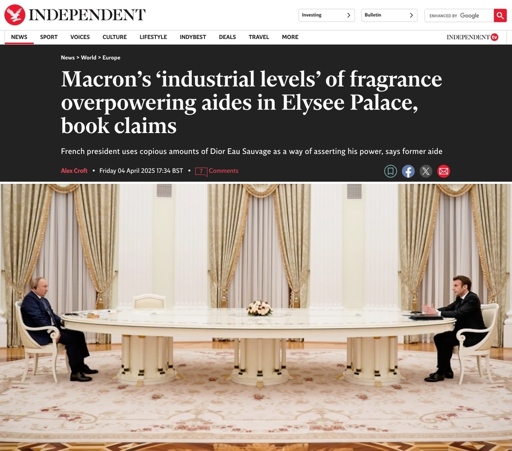512x451 pixels.
Task: Open Independent TV logo link
Action: coord(472,37)
